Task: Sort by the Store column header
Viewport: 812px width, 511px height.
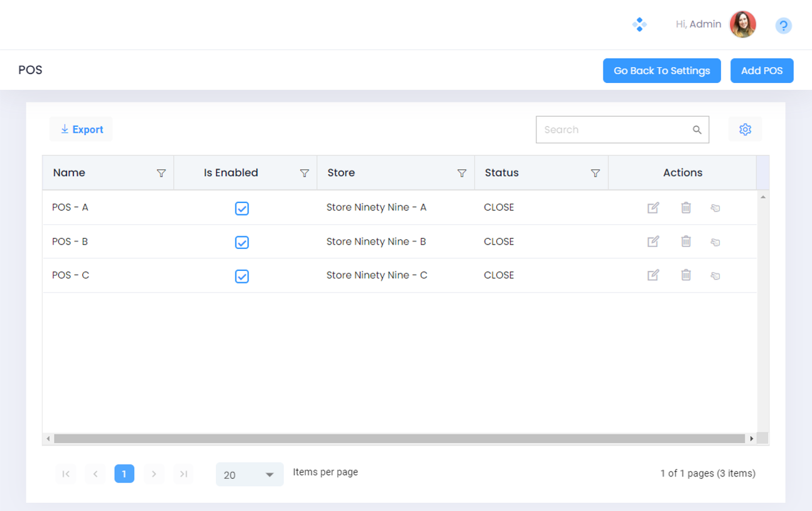Action: 342,173
